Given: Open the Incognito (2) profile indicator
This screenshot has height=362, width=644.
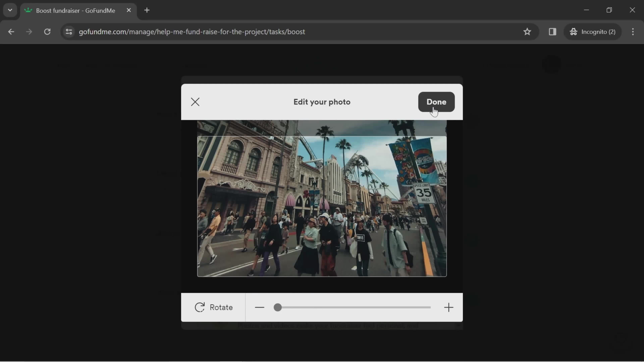Looking at the screenshot, I should coord(593,32).
